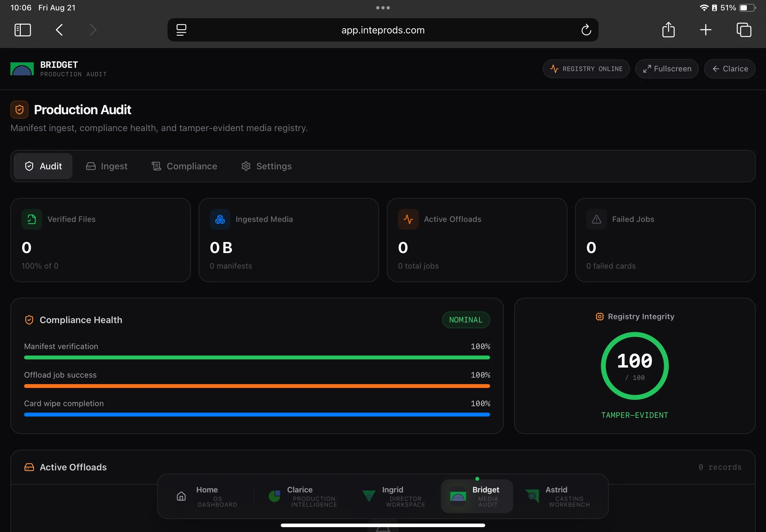
Task: Open Clarice Production Intelligence in dock
Action: coord(303,496)
